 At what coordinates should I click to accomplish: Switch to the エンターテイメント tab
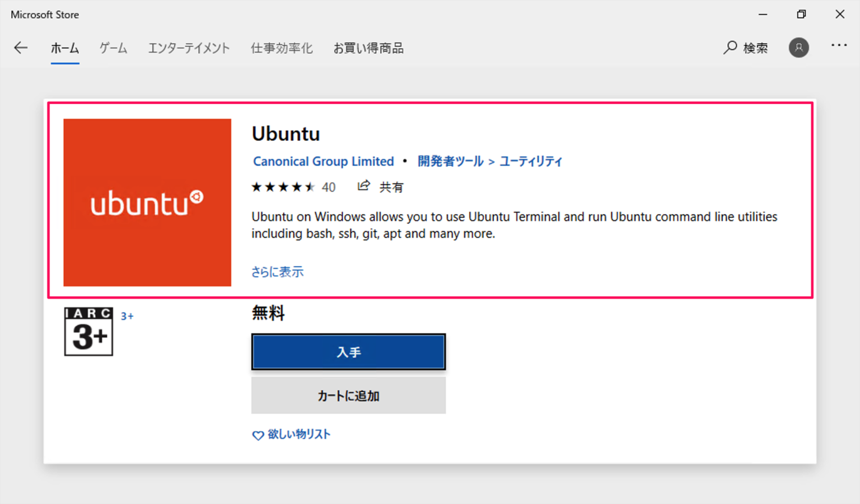point(189,48)
